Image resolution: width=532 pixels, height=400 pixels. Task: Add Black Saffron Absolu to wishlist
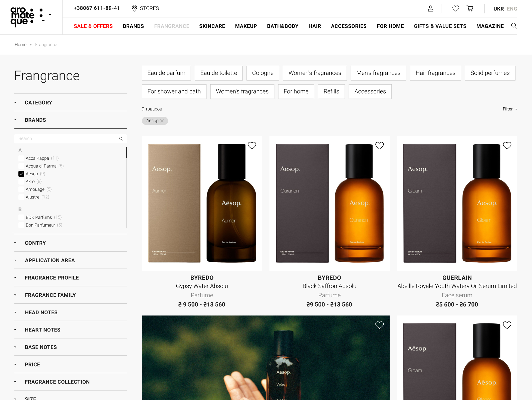click(379, 145)
